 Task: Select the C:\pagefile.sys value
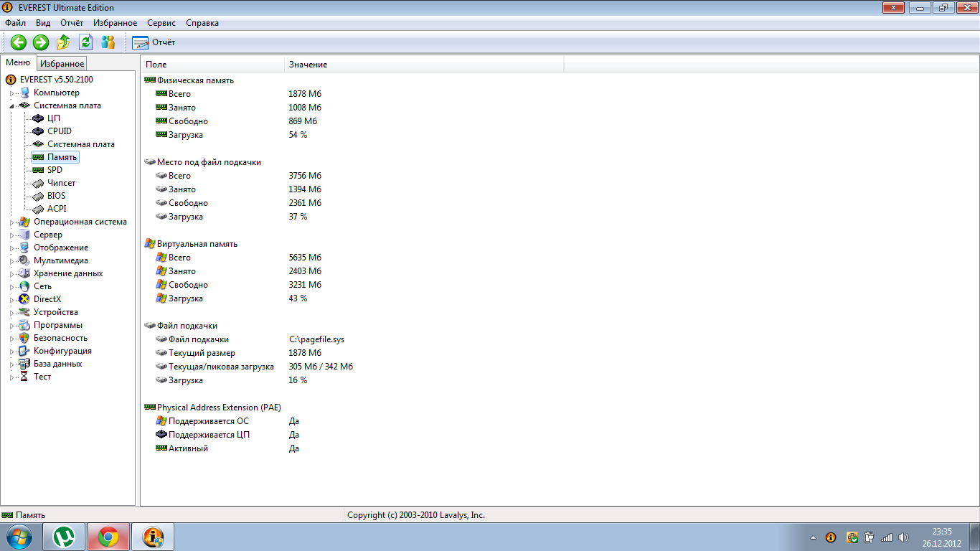(x=316, y=339)
